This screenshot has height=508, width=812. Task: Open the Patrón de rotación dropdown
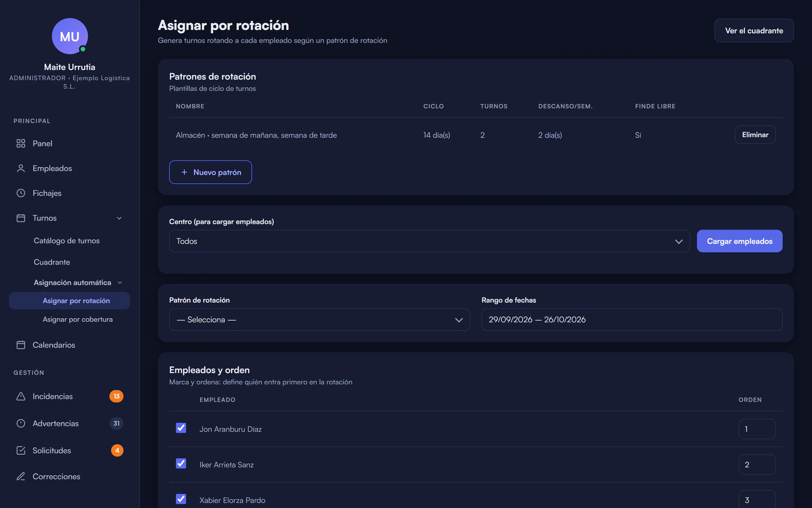coord(320,319)
